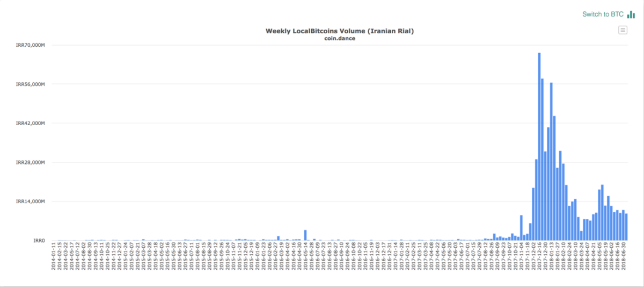Viewport: 644px width, 287px height.
Task: Click the bar chart icon beside Switch to BTC
Action: coord(631,15)
